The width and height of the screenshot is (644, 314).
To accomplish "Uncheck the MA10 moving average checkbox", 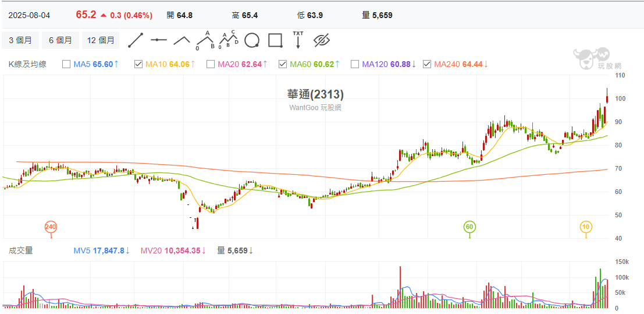I will click(138, 64).
